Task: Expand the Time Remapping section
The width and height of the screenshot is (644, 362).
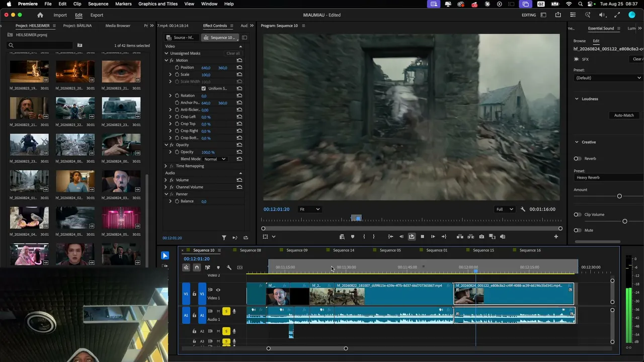Action: (x=166, y=166)
